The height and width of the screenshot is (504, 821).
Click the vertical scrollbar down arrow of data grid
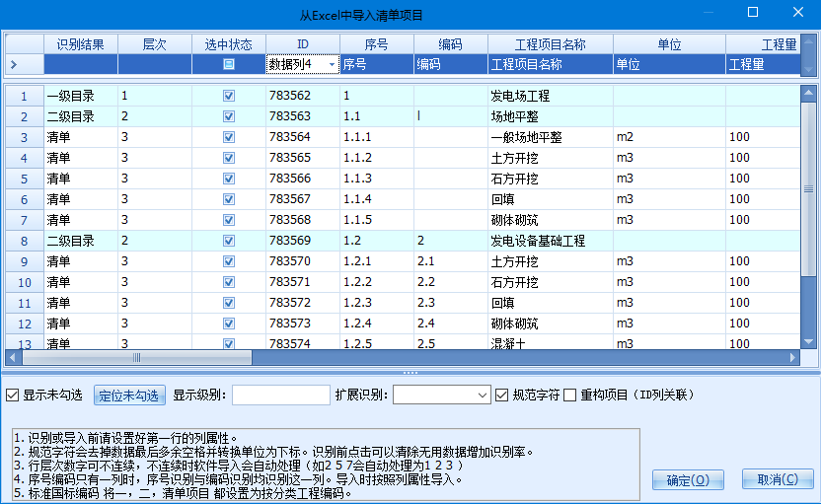(808, 341)
